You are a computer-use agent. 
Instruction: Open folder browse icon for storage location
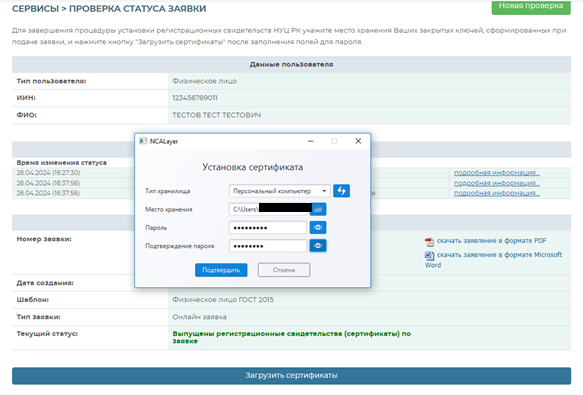[318, 209]
